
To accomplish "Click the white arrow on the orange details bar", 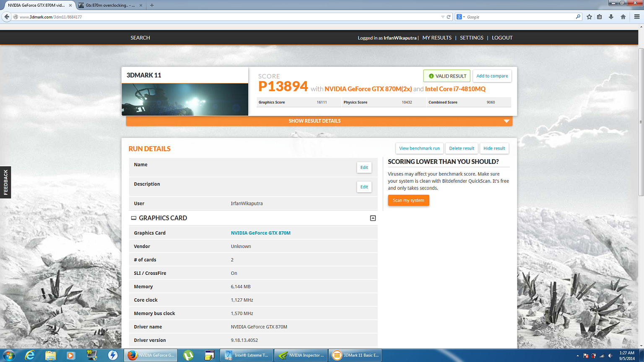I will click(506, 121).
